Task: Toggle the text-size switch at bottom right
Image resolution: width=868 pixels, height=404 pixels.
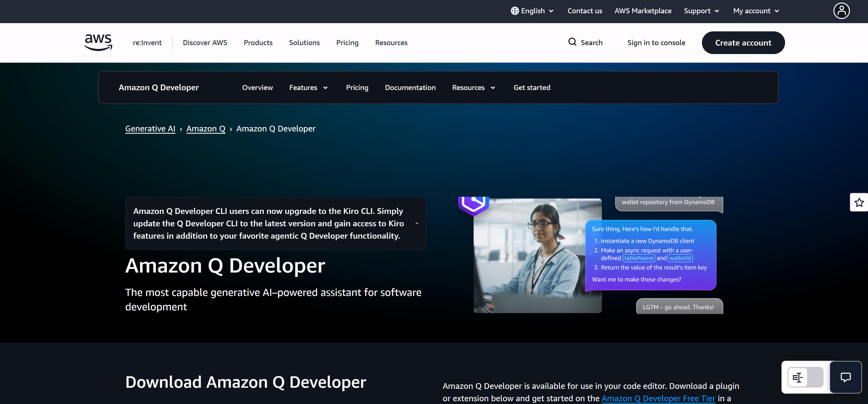Action: tap(798, 377)
